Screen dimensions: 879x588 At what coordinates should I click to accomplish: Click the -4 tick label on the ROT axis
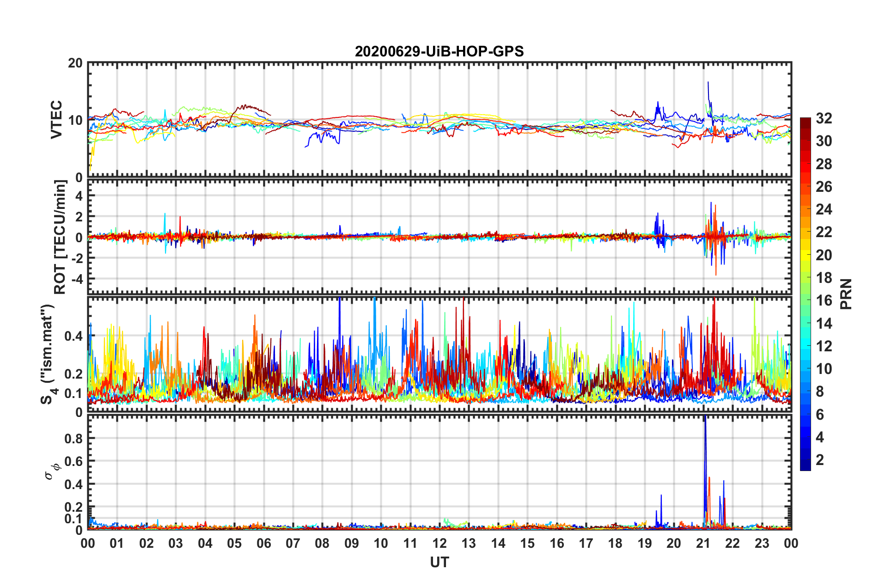click(x=77, y=279)
